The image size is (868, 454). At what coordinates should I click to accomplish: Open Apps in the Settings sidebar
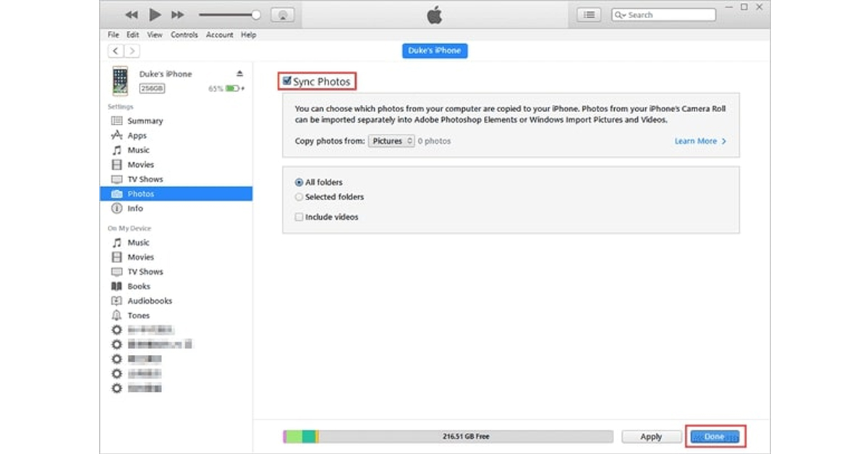tap(137, 136)
